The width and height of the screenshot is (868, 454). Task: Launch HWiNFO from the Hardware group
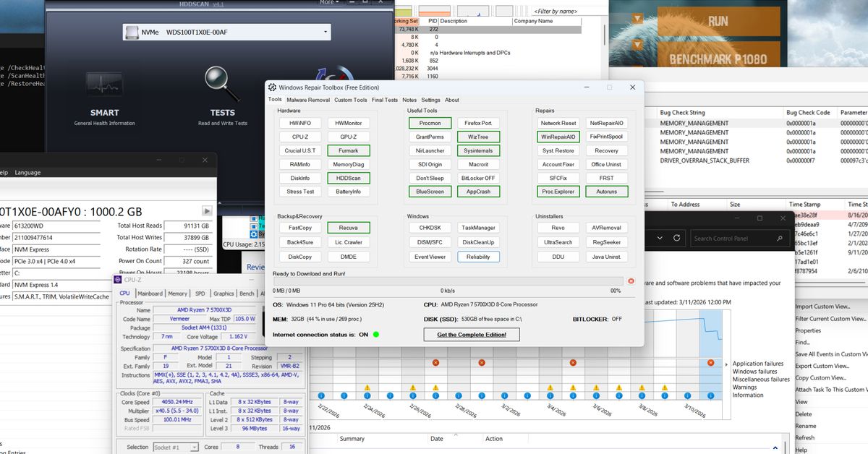coord(300,123)
